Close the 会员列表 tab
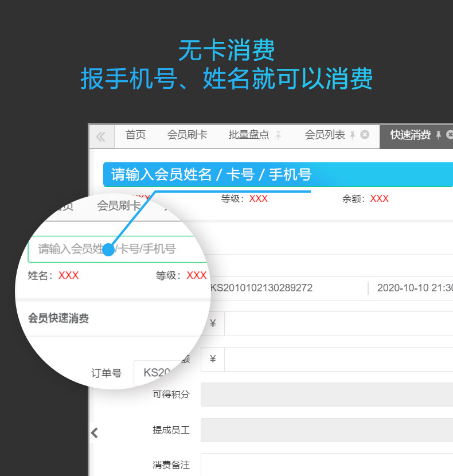 tap(365, 134)
